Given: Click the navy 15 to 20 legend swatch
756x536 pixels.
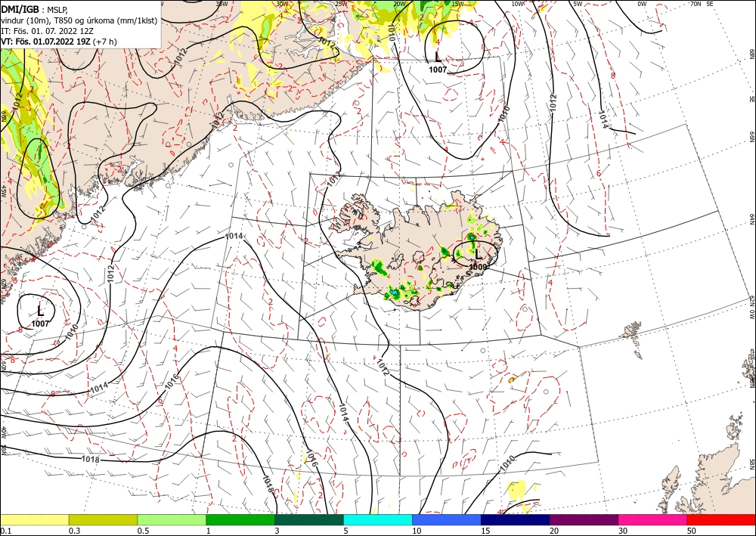Looking at the screenshot, I should tap(516, 519).
